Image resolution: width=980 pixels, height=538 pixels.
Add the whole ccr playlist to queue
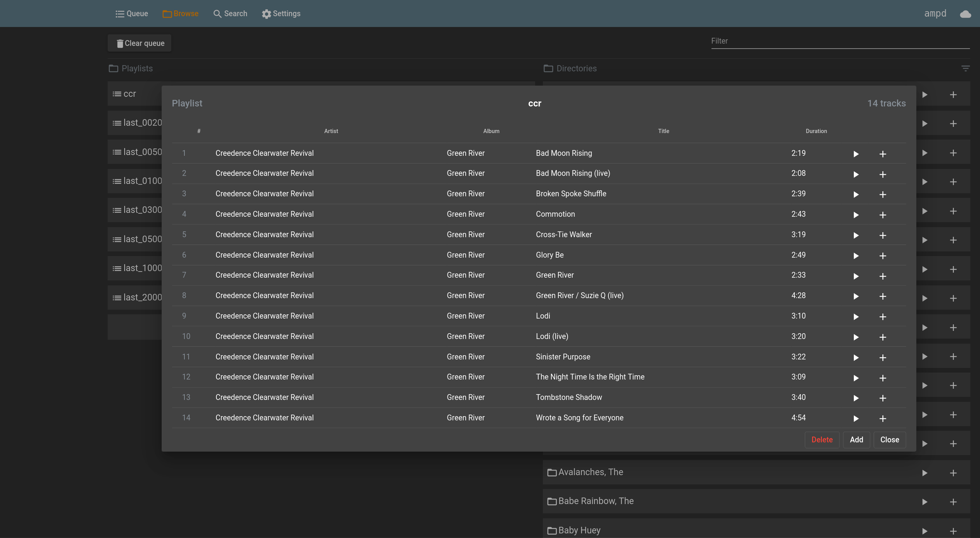point(856,440)
